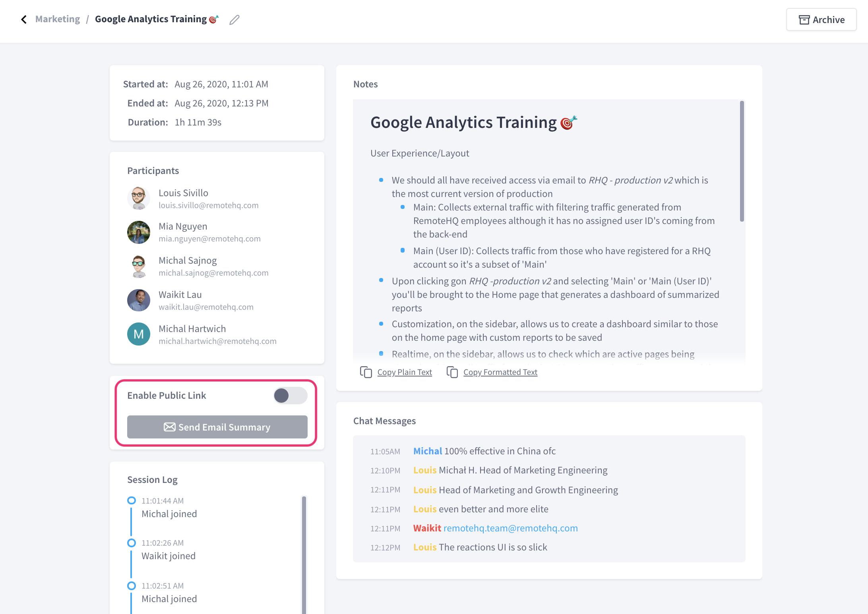Toggle the Enable Public Link switch
Screen dimensions: 868x614
[290, 396]
